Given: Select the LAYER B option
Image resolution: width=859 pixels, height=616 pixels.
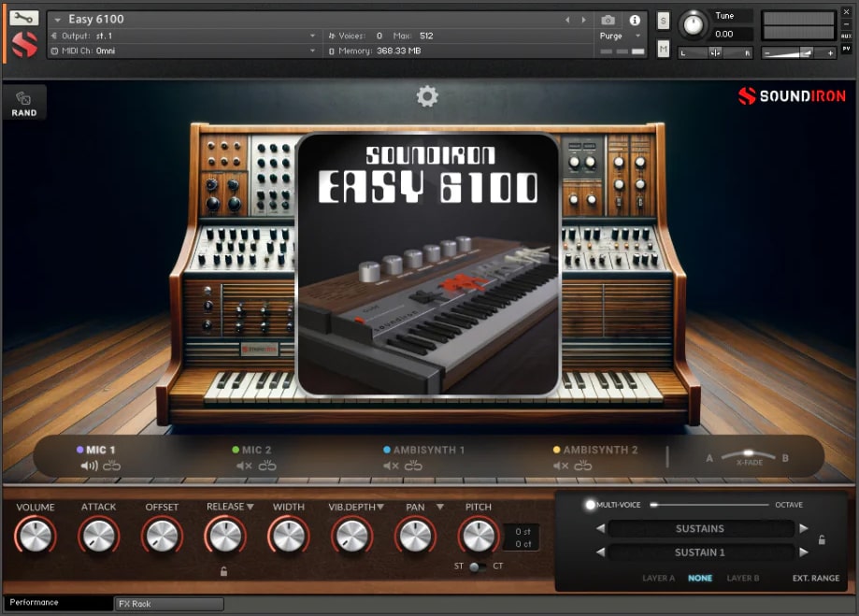Looking at the screenshot, I should 743,578.
